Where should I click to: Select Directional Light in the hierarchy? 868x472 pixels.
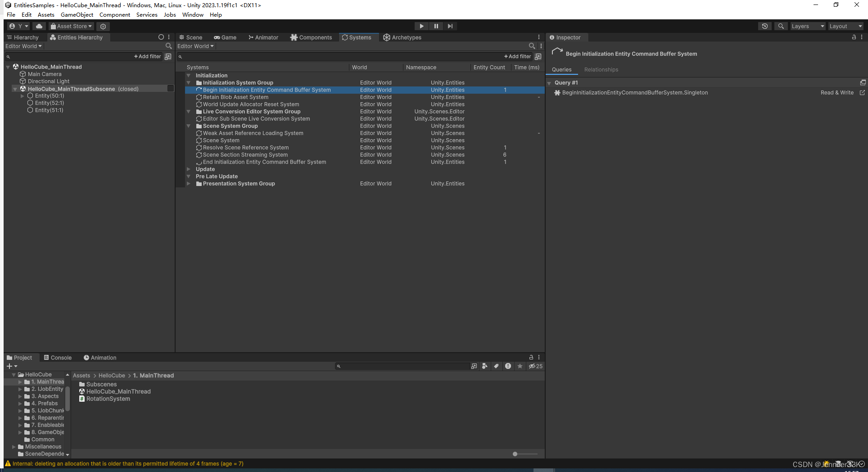49,82
